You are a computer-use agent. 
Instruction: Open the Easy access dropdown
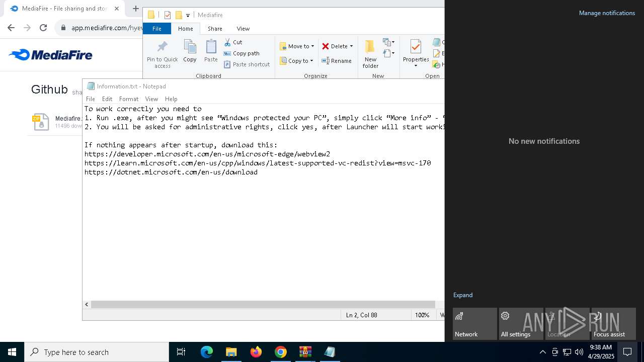click(389, 53)
